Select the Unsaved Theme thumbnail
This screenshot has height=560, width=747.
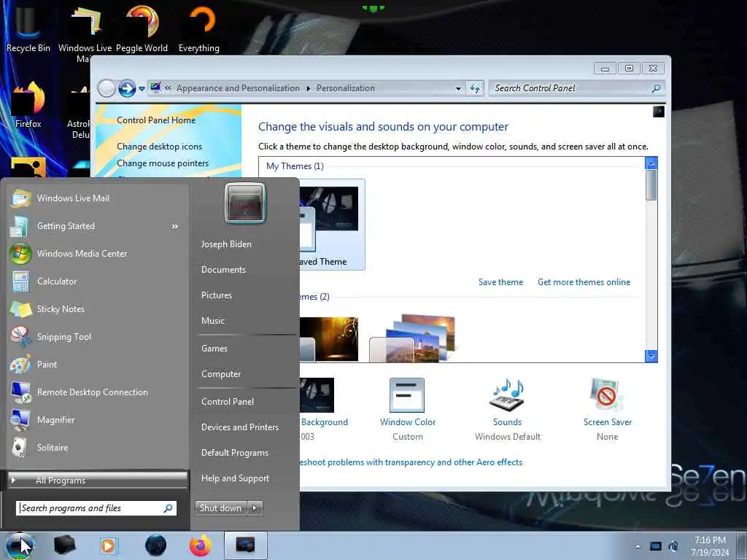(x=332, y=225)
